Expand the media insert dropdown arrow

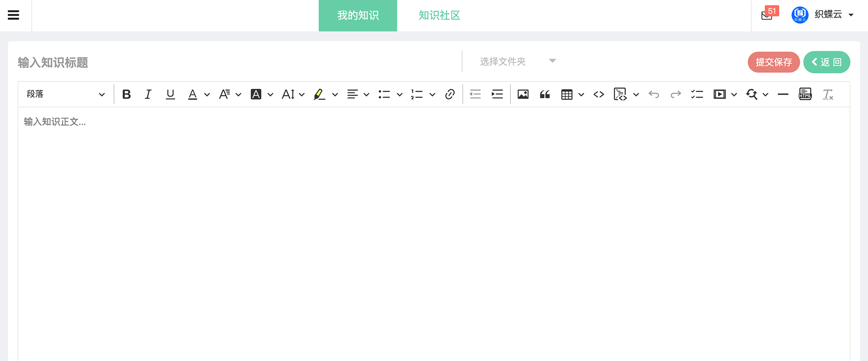[x=734, y=95]
